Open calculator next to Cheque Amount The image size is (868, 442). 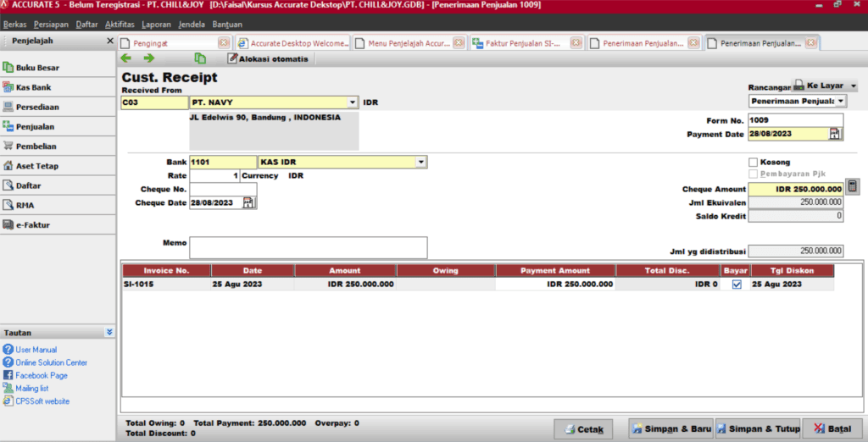(853, 187)
